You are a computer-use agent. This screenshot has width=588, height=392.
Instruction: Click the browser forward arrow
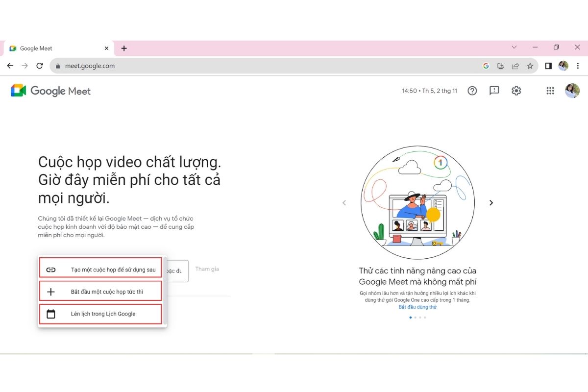coord(25,66)
